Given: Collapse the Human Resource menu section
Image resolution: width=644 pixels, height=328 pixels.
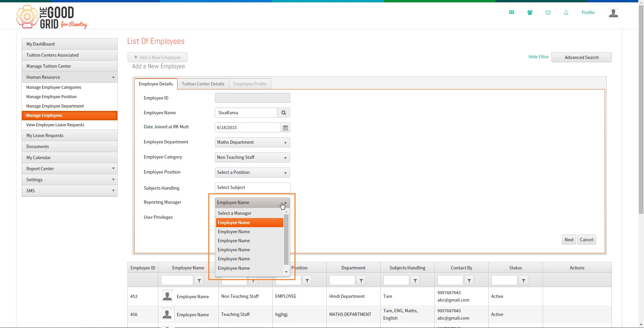Looking at the screenshot, I should click(x=69, y=77).
